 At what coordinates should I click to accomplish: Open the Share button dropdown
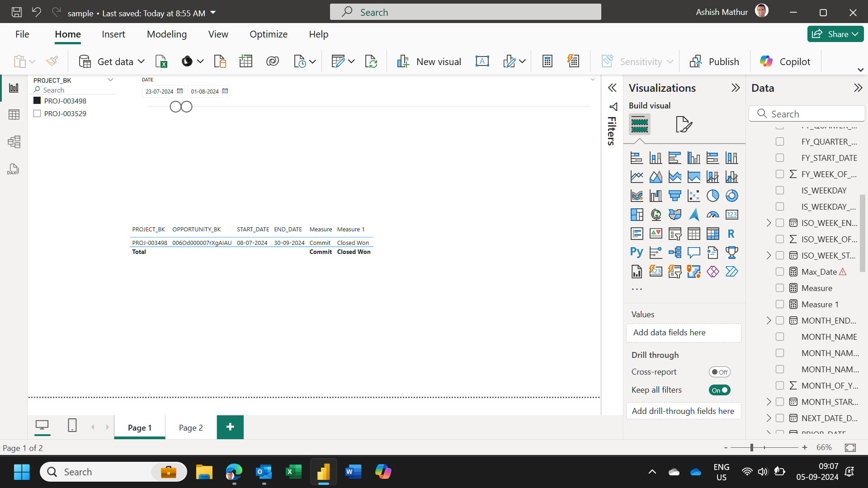click(855, 34)
